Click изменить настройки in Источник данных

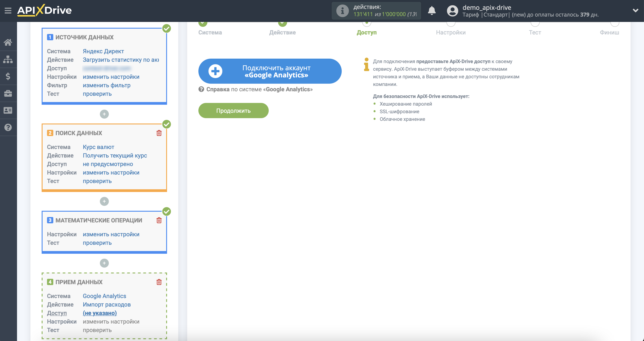coord(111,77)
